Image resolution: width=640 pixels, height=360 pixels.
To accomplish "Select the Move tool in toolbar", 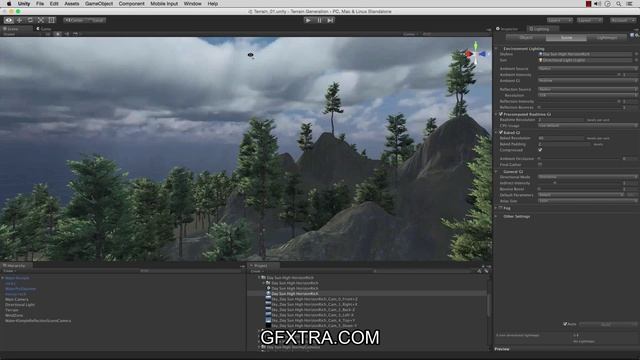I will pyautogui.click(x=19, y=20).
